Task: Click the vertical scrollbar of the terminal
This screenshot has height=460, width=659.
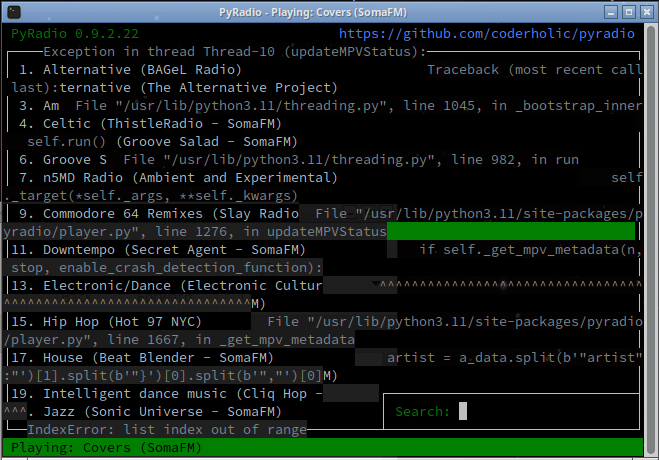Action: pyautogui.click(x=651, y=239)
